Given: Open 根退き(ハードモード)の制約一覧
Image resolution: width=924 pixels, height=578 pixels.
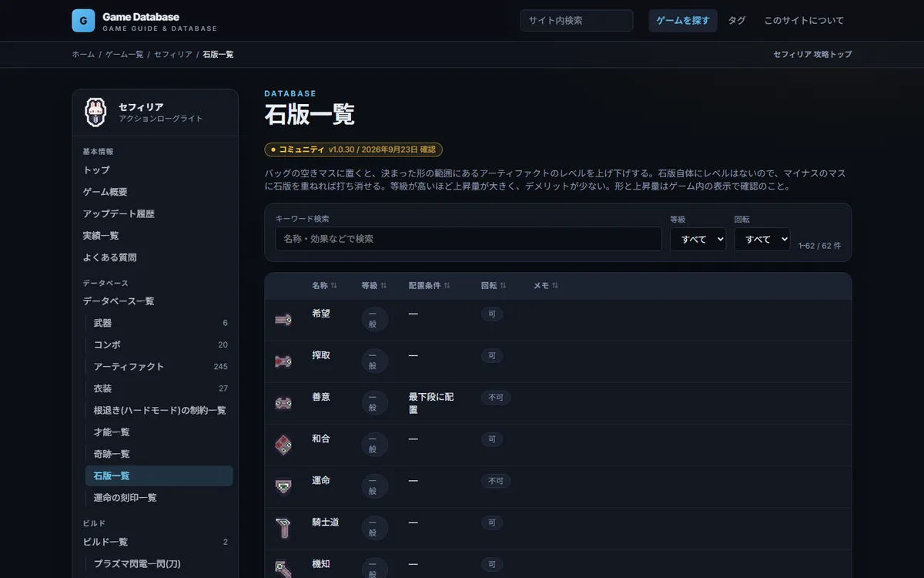Looking at the screenshot, I should pos(159,410).
